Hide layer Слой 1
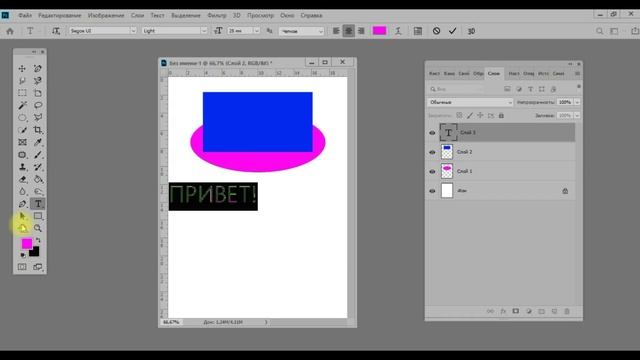640x360 pixels. pos(432,171)
